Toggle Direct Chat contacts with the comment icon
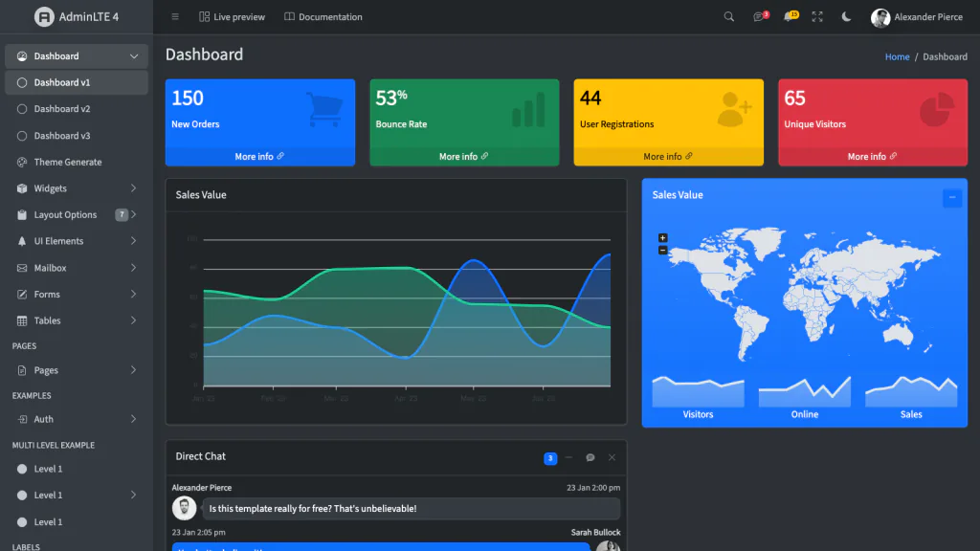 [590, 457]
